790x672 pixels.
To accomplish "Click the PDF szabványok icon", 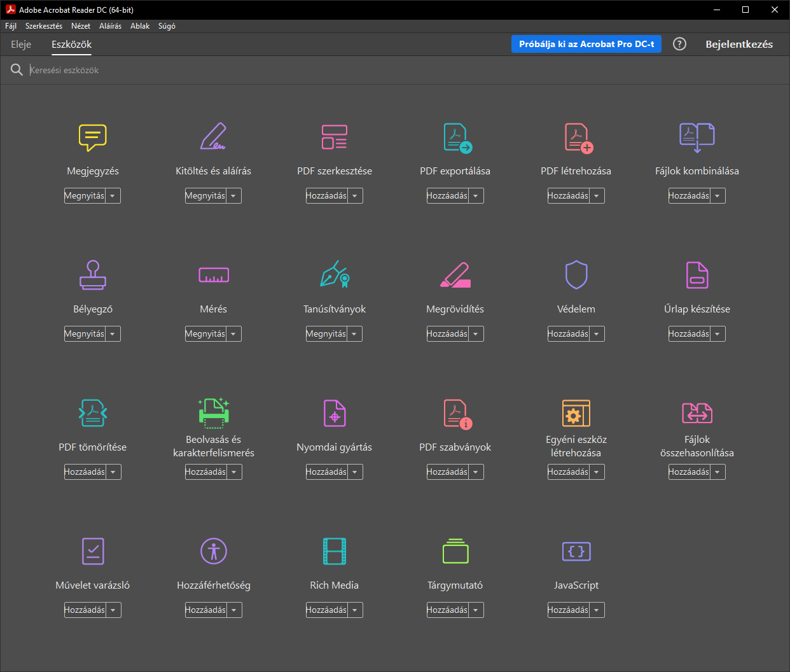I will 457,414.
